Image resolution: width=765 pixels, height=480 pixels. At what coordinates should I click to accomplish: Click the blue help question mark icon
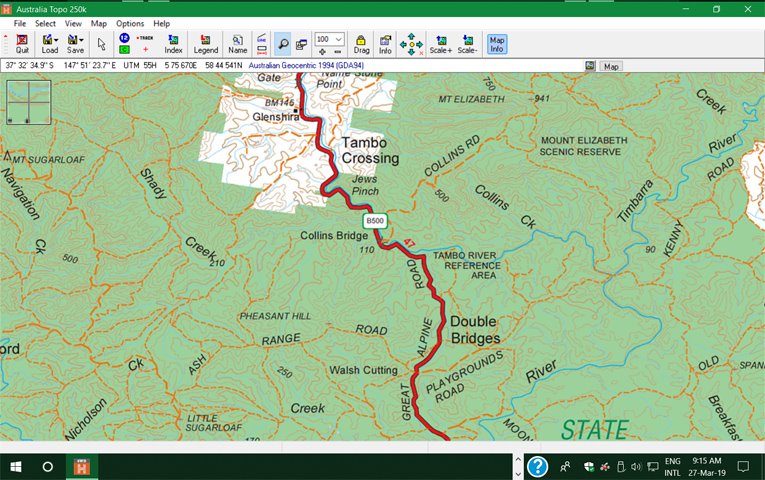[x=537, y=467]
